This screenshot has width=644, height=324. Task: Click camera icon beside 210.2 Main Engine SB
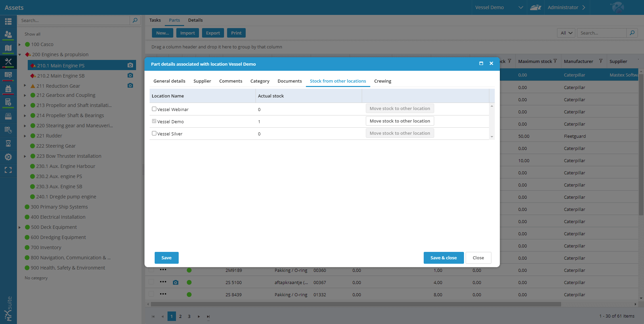tap(130, 75)
